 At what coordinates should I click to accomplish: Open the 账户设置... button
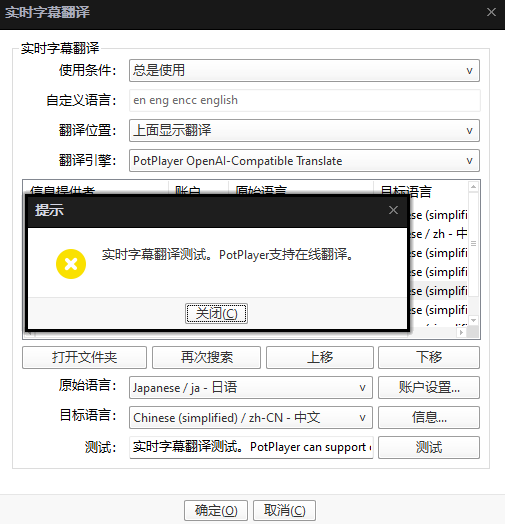[x=429, y=388]
